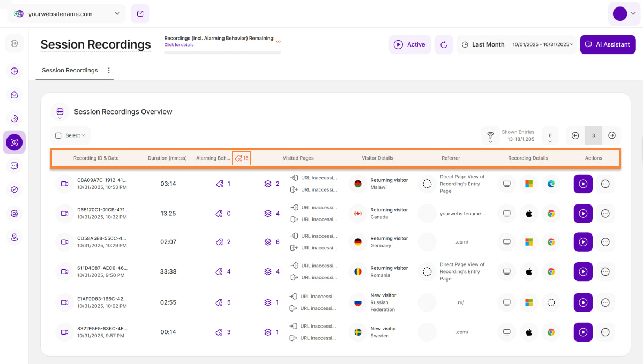Open the Session Recordings sidebar icon
643x364 pixels.
14,142
